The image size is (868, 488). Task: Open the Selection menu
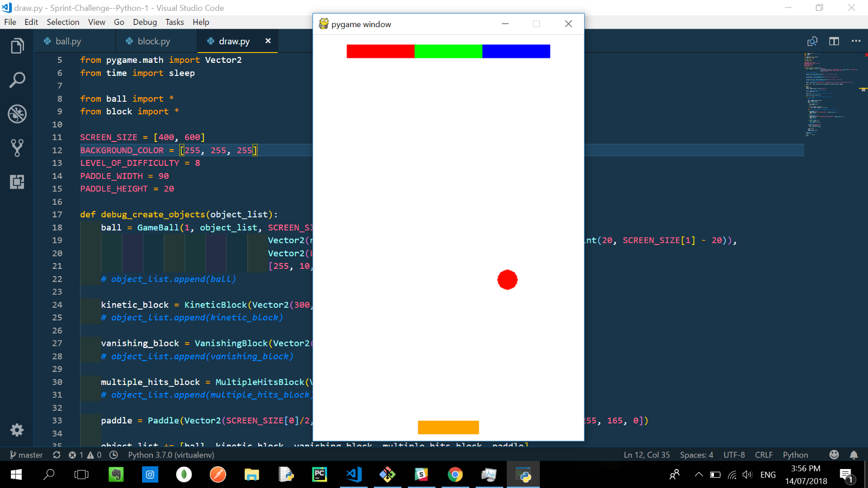point(63,22)
